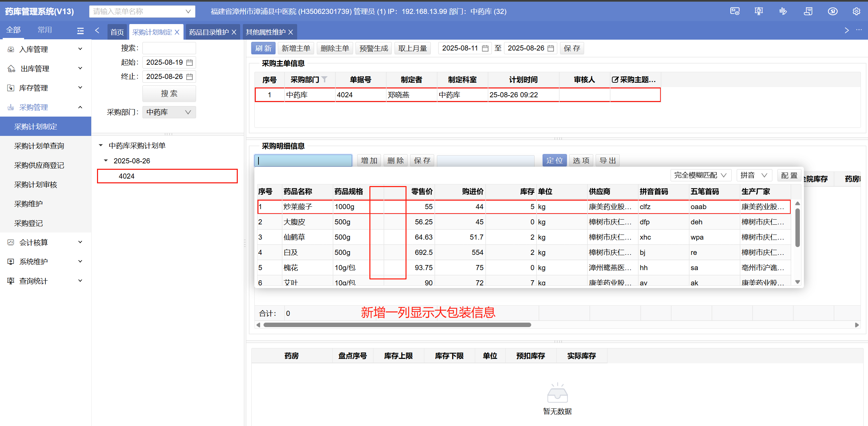The height and width of the screenshot is (426, 868).
Task: Click the edit icon beside 采购主题 column
Action: click(x=615, y=80)
